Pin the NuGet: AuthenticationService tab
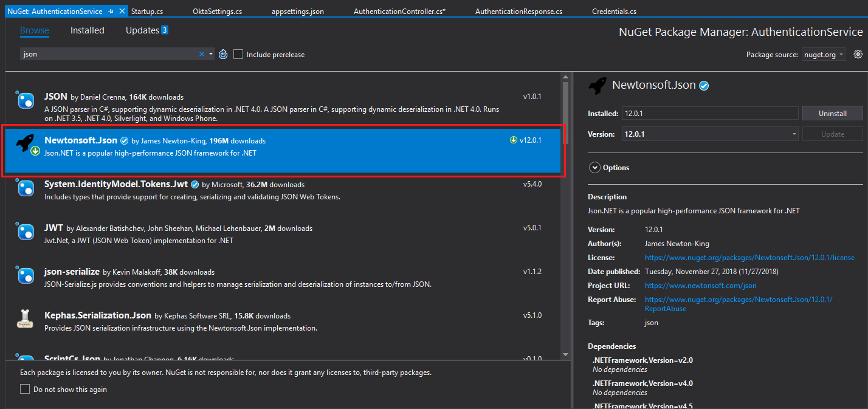The width and height of the screenshot is (868, 409). (x=111, y=12)
